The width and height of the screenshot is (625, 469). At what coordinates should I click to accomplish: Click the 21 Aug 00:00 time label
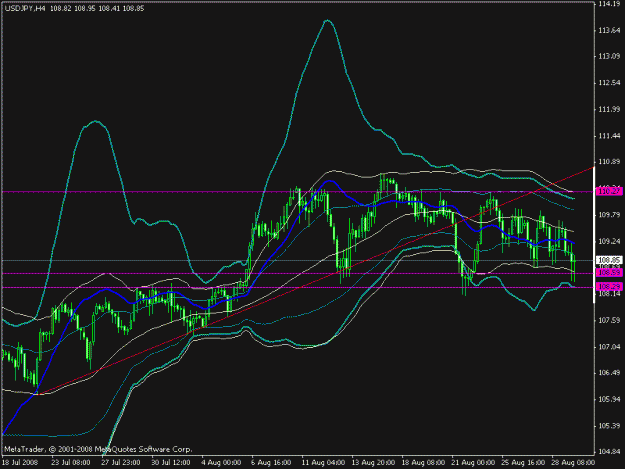pyautogui.click(x=474, y=463)
